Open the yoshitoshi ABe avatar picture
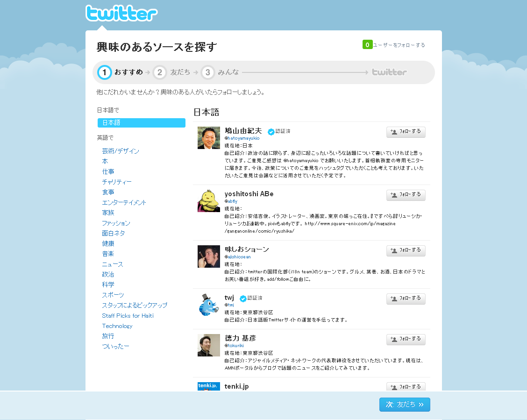Screen dimensions: 527x420 pyautogui.click(x=209, y=200)
